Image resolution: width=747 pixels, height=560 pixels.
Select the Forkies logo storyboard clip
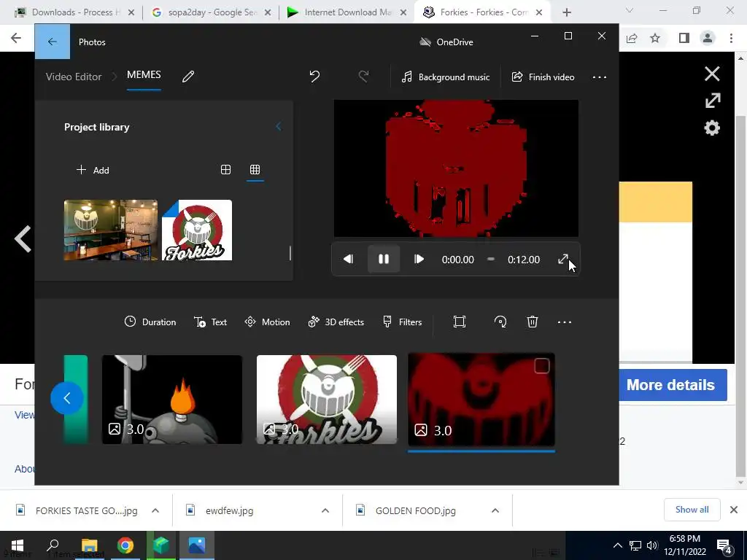pyautogui.click(x=327, y=400)
